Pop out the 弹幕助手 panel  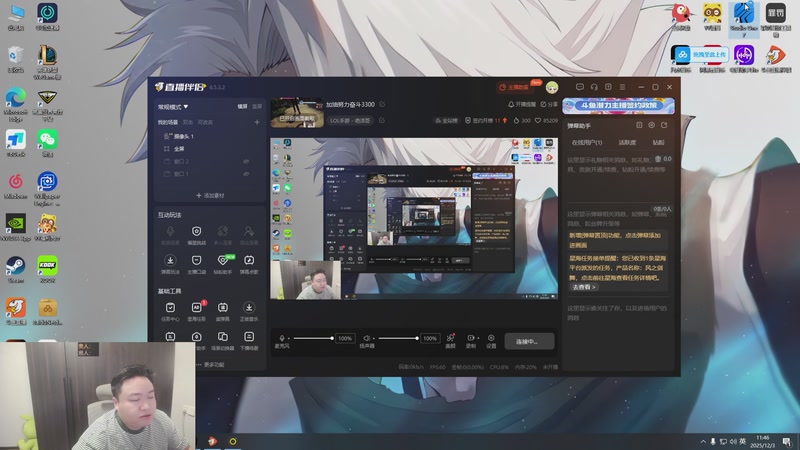664,125
